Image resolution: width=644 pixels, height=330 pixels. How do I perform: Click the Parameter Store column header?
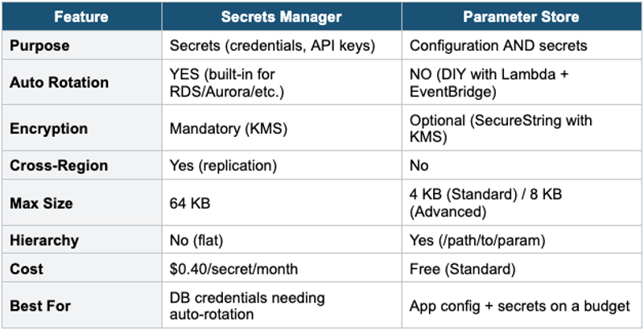click(522, 16)
